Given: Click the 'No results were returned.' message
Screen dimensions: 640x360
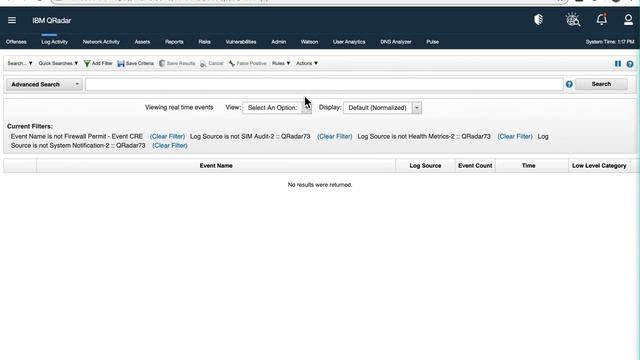Looking at the screenshot, I should (x=320, y=185).
